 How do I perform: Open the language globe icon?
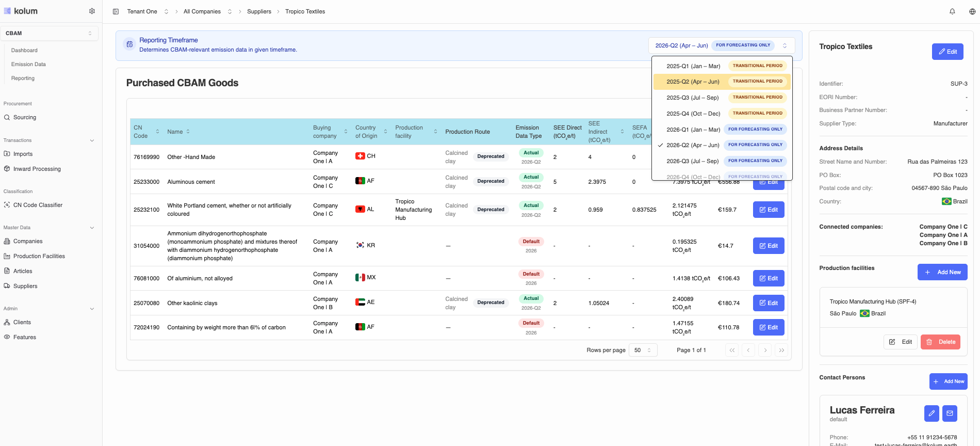click(x=972, y=11)
